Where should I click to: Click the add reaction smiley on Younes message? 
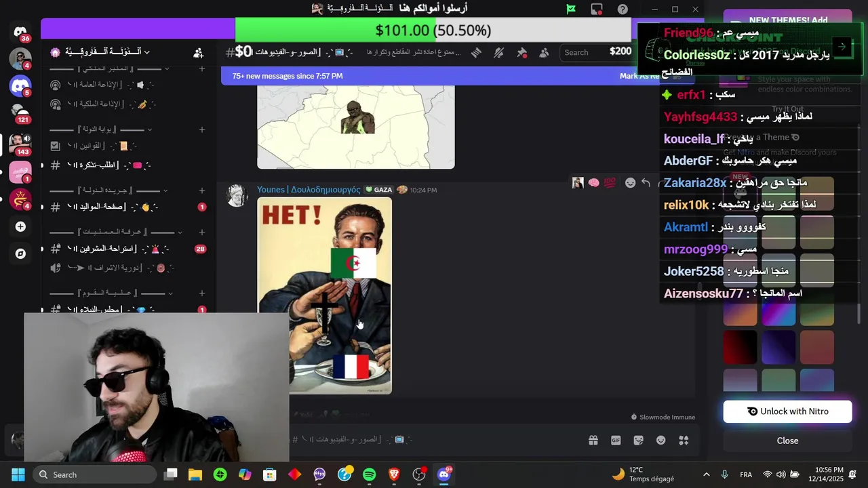pos(630,183)
